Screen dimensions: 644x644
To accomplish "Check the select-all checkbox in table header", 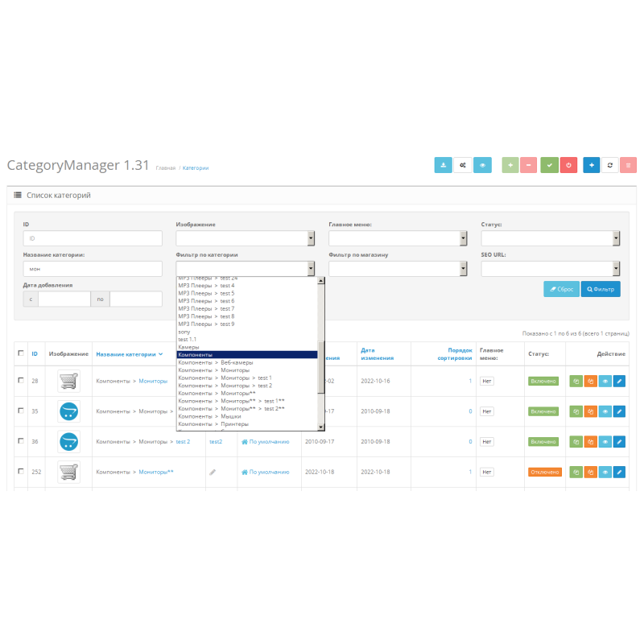I will 21,353.
